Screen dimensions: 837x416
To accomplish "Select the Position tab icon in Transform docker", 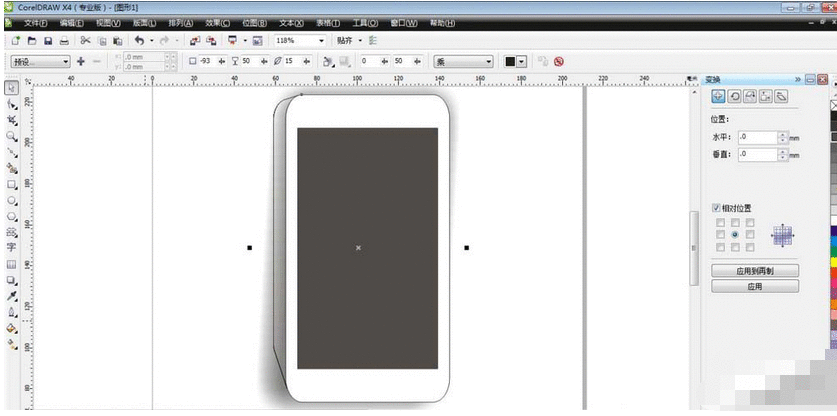I will click(718, 96).
